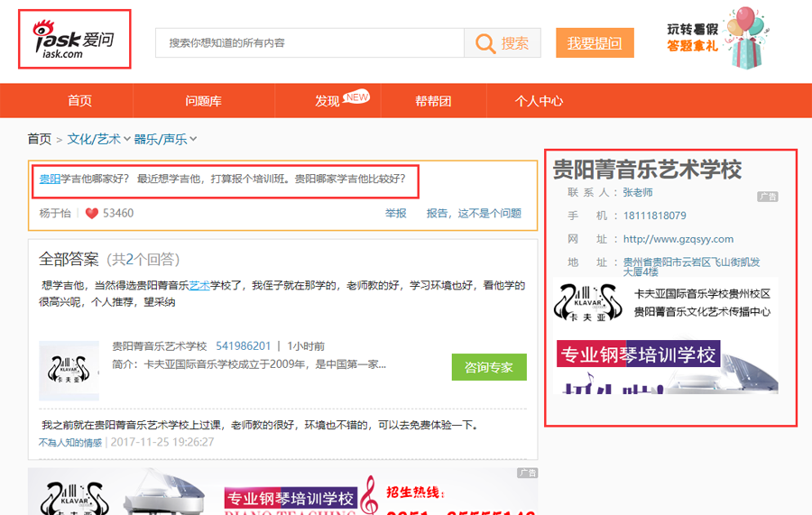Open the 个人中心 navigation tab

[x=540, y=101]
